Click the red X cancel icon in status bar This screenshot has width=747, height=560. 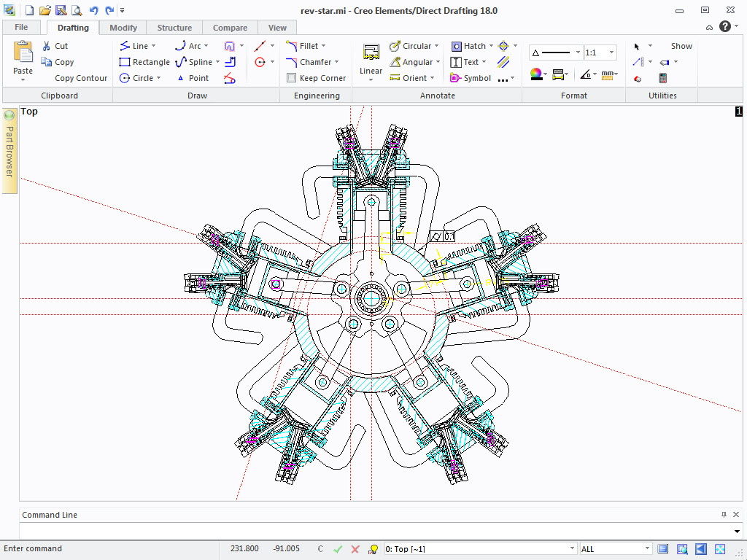point(355,549)
